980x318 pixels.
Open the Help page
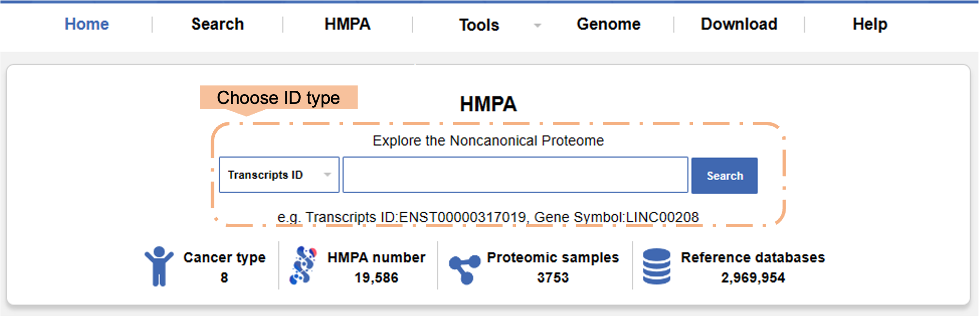coord(870,24)
